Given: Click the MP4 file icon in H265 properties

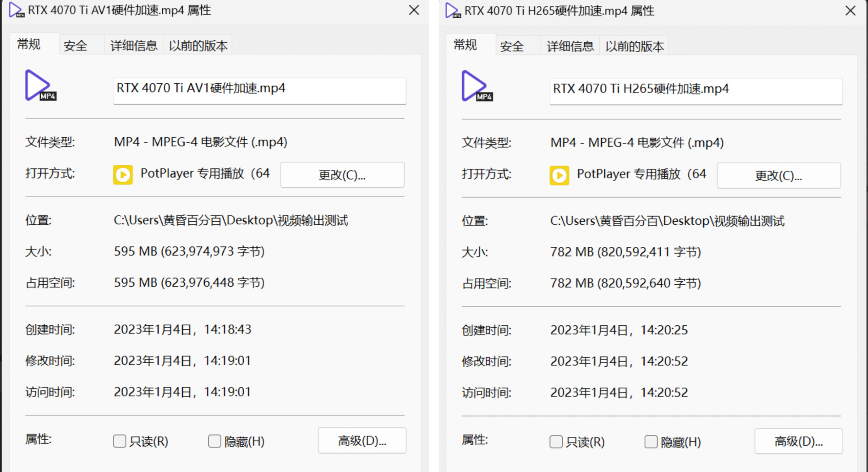Looking at the screenshot, I should point(476,87).
